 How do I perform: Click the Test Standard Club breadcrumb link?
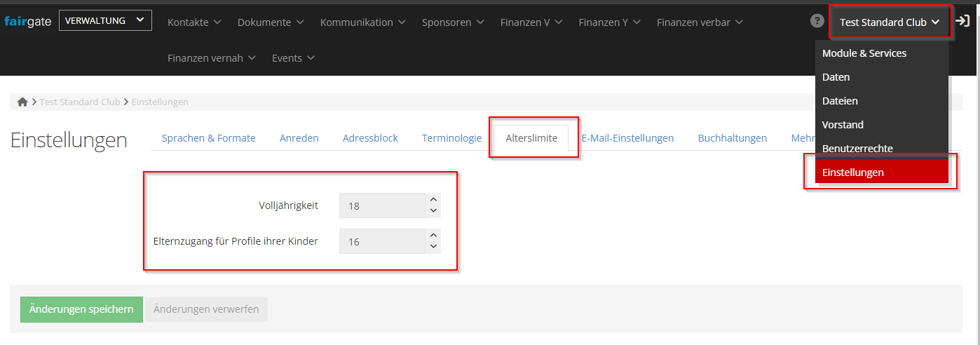click(80, 102)
